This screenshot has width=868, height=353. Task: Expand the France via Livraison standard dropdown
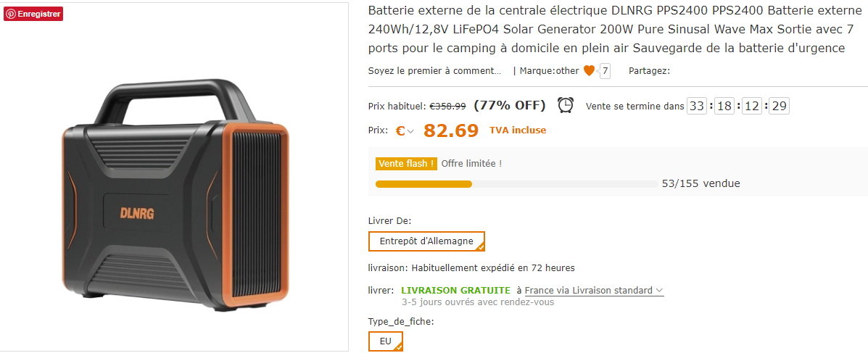593,291
